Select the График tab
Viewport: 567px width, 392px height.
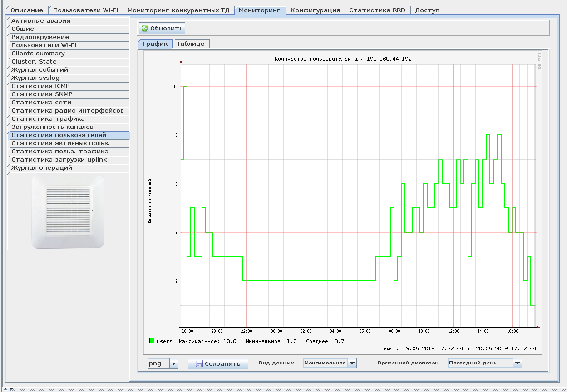point(155,44)
